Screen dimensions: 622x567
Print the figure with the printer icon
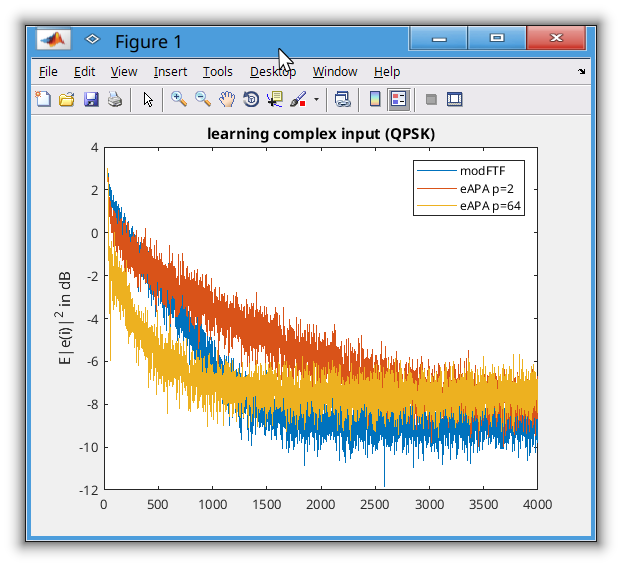[115, 99]
